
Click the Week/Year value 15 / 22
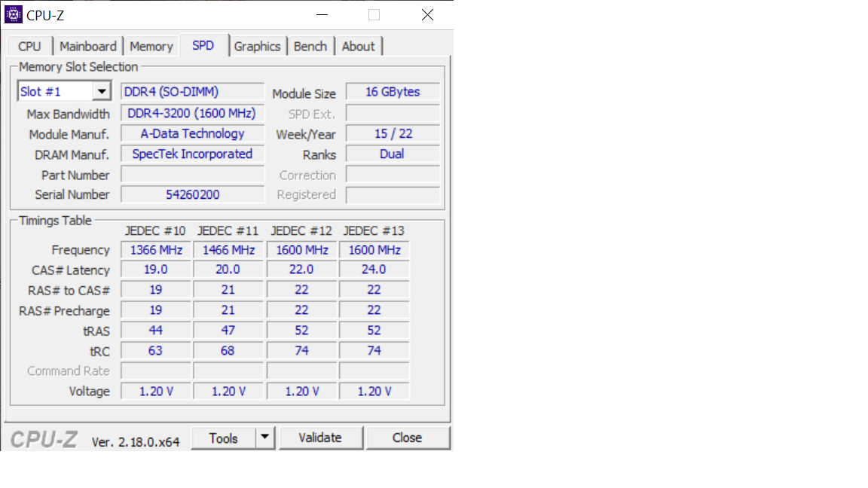[393, 134]
